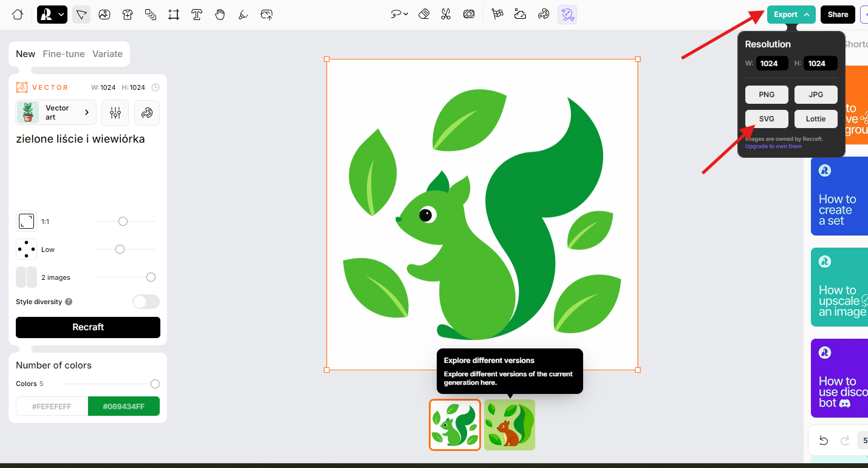Screen dimensions: 868x468
Task: Open the adjustment sliders settings icon
Action: [115, 113]
